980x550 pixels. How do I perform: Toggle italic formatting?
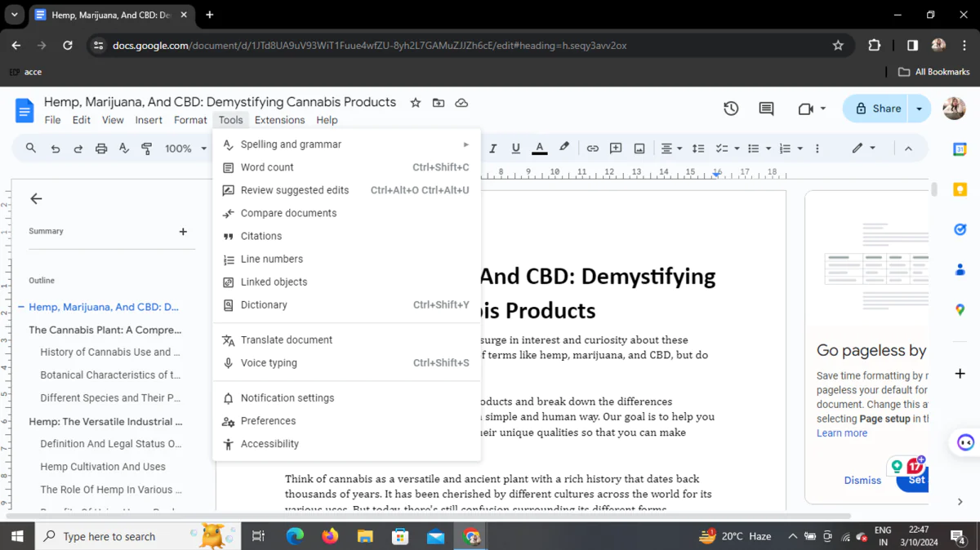pyautogui.click(x=492, y=148)
